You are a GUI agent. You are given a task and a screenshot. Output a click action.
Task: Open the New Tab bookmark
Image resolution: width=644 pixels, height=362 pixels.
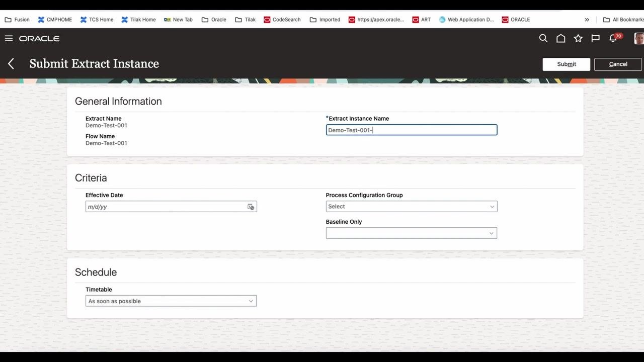179,20
